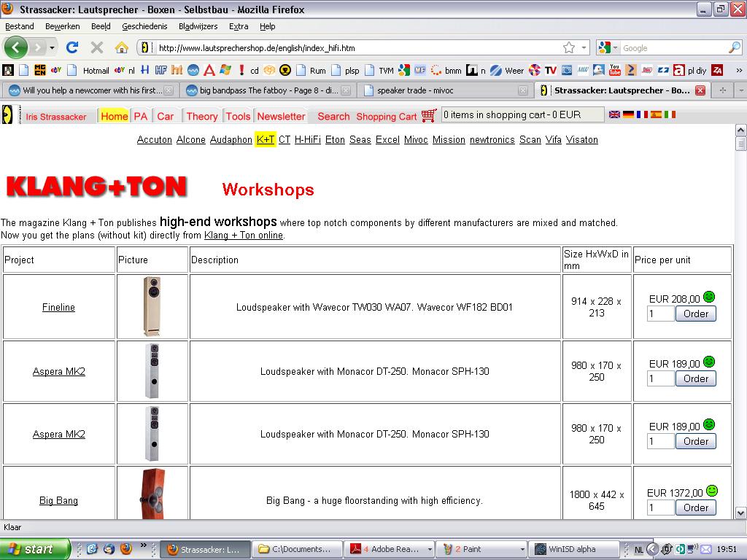Click the Google search box
Image resolution: width=747 pixels, height=560 pixels.
(674, 47)
